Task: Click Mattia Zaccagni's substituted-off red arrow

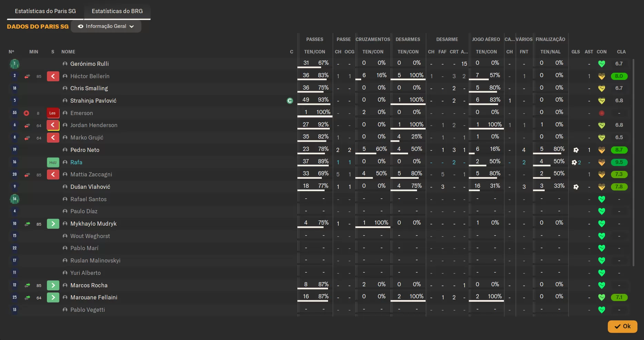Action: click(53, 174)
